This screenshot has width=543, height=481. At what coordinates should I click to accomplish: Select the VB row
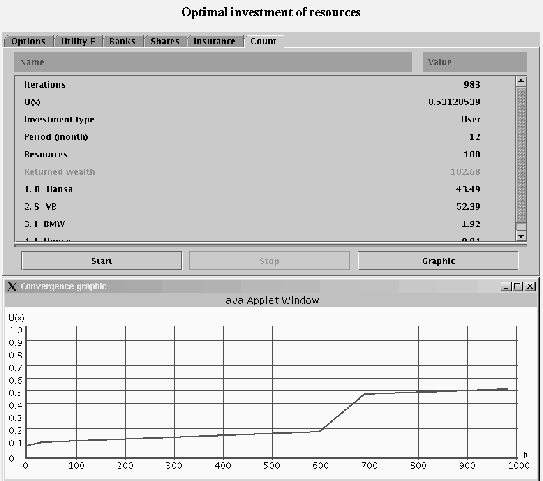[265, 206]
